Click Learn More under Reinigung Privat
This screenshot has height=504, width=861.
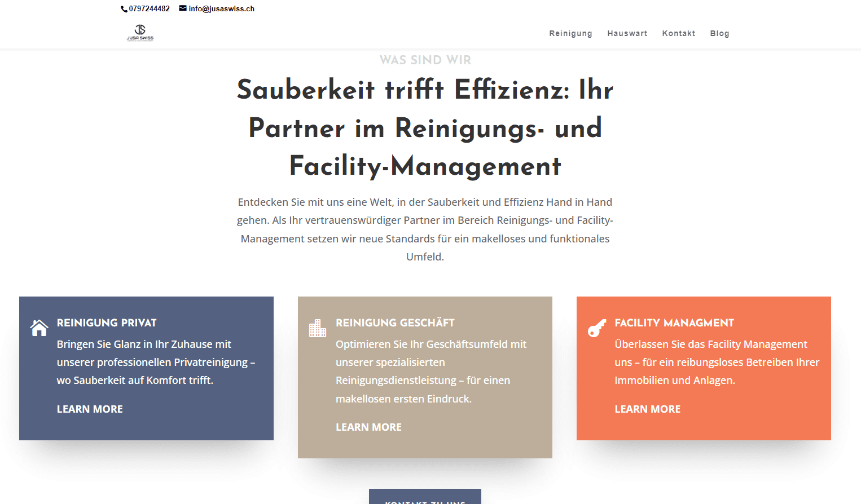[90, 409]
